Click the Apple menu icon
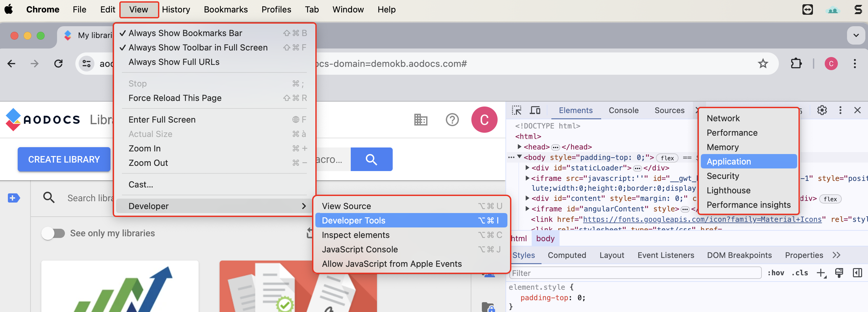Screen dimensions: 868x312 pyautogui.click(x=9, y=10)
